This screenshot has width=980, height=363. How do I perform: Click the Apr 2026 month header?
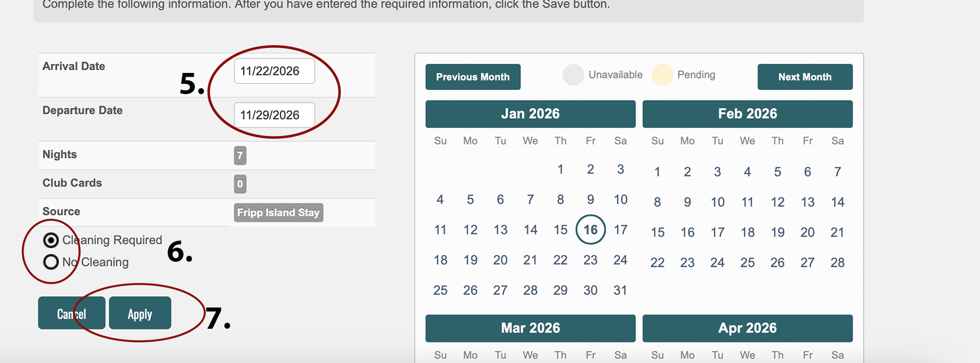point(748,328)
